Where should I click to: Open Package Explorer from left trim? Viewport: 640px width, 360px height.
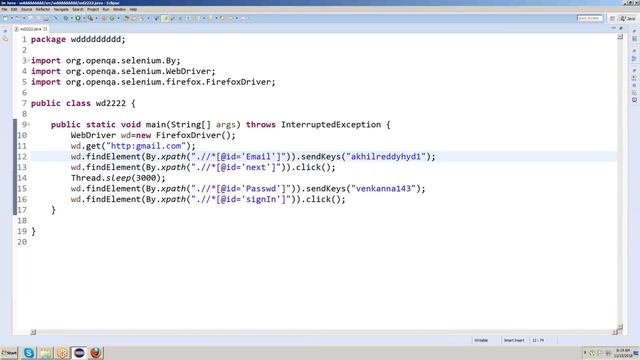click(x=5, y=39)
